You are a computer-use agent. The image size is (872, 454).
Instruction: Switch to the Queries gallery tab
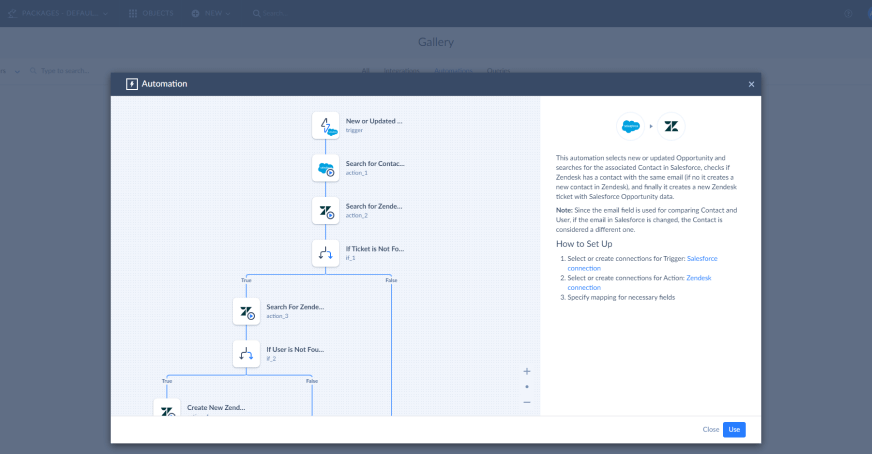pos(498,71)
